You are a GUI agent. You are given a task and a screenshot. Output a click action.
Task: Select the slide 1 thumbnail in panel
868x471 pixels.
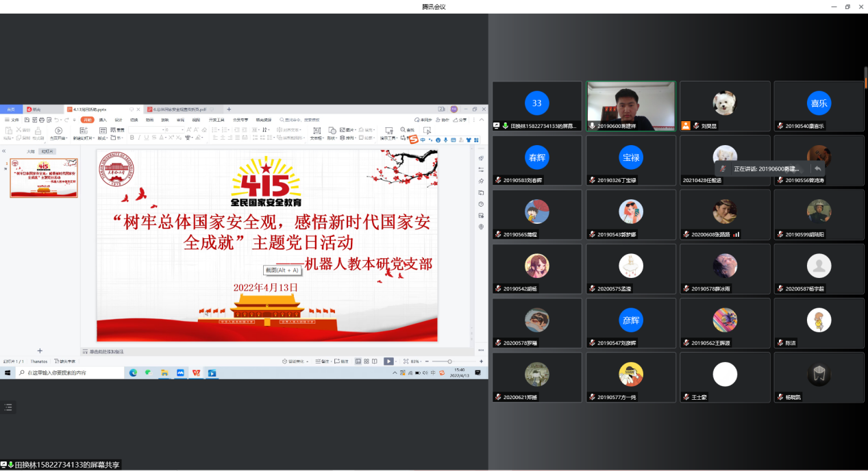pyautogui.click(x=43, y=178)
